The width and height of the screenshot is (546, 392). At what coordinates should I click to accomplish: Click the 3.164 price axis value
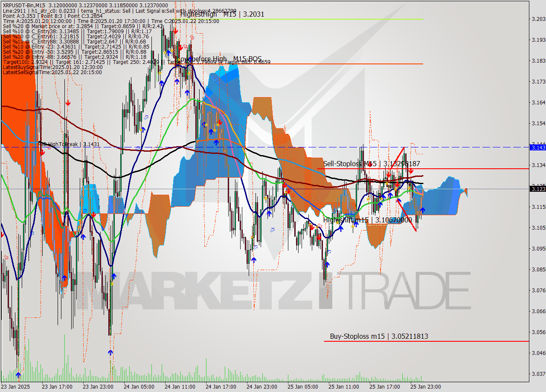click(x=538, y=102)
